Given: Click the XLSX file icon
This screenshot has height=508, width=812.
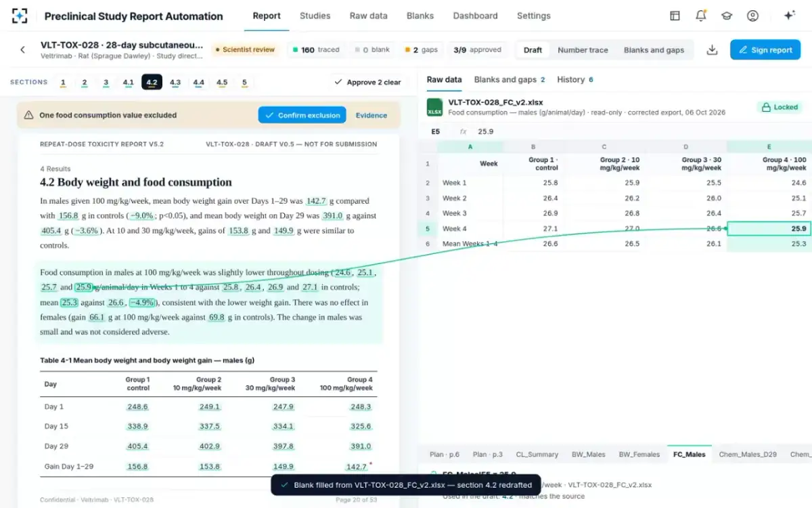Looking at the screenshot, I should point(434,107).
